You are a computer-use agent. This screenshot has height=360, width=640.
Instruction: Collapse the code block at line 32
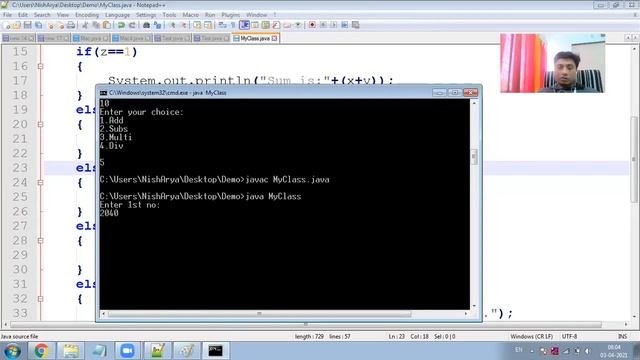(40, 299)
